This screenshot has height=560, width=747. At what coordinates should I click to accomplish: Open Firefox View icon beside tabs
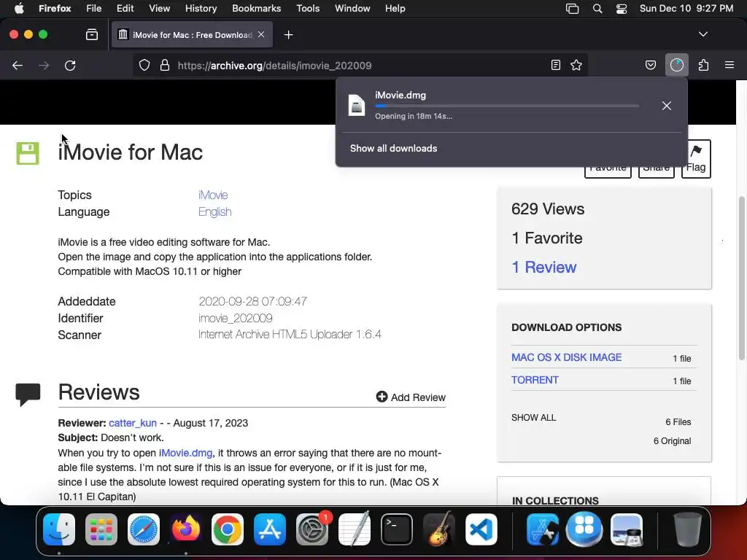coord(92,35)
